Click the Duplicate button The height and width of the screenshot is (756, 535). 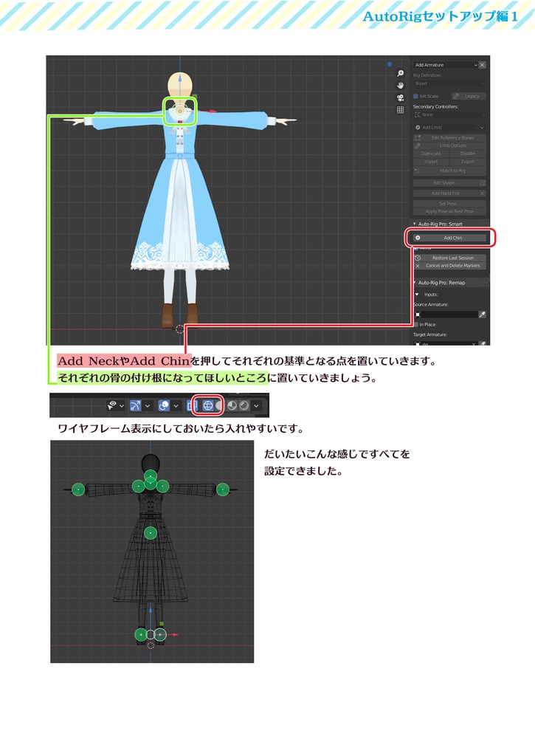[x=431, y=154]
